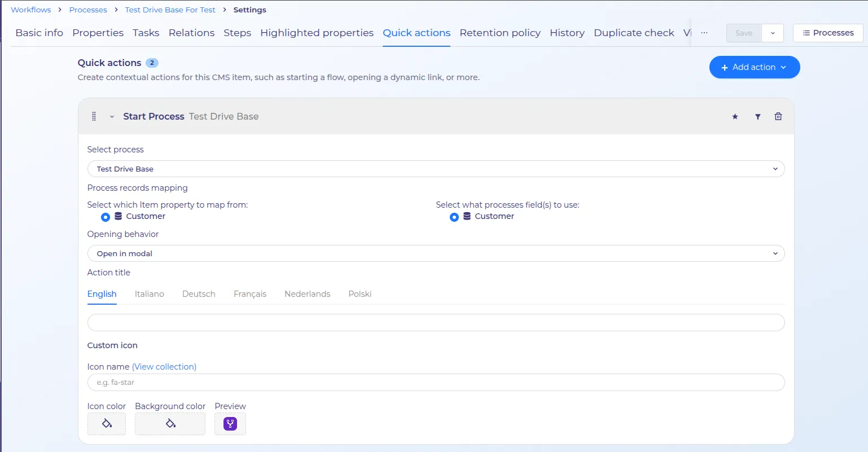Screen dimensions: 868x452
Task: View the History tab
Action: click(567, 33)
